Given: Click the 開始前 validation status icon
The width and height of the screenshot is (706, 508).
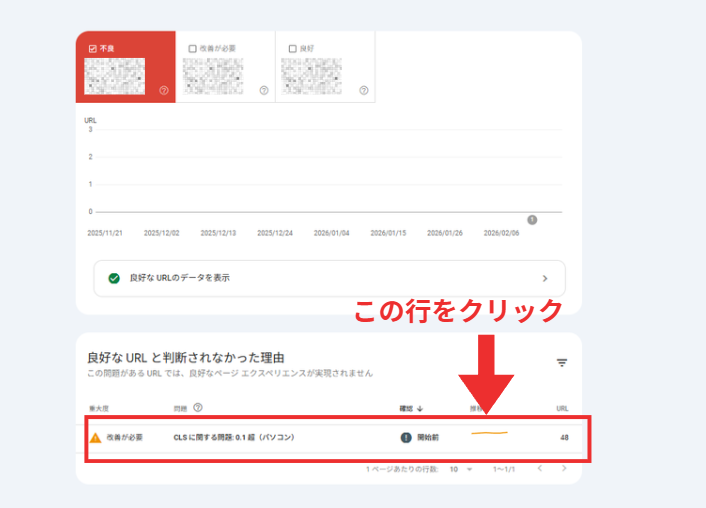Looking at the screenshot, I should pyautogui.click(x=406, y=438).
